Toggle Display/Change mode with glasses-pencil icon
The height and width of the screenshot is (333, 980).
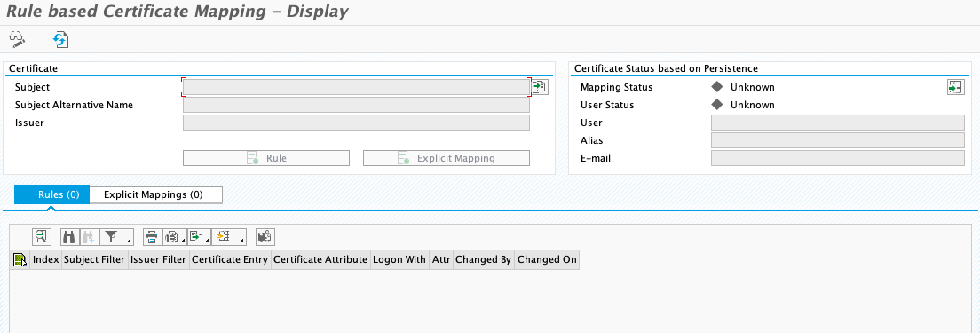18,40
